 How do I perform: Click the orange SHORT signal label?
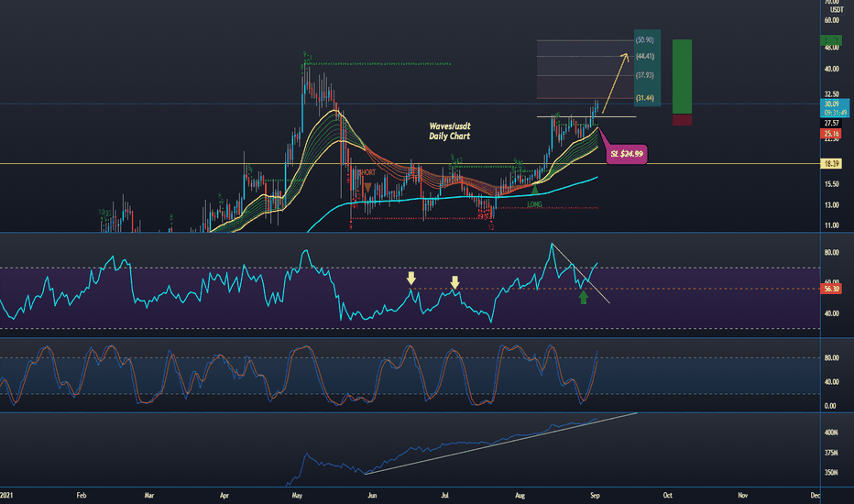[367, 172]
